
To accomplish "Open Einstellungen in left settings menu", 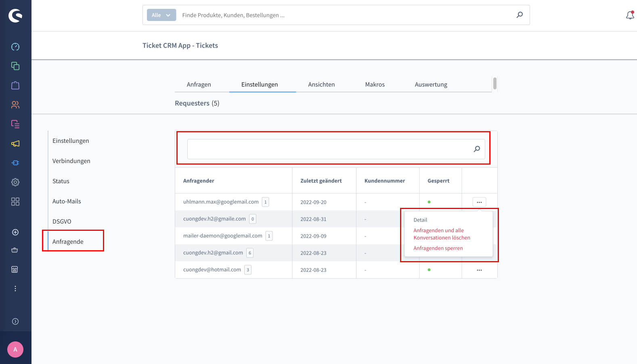I will 71,141.
